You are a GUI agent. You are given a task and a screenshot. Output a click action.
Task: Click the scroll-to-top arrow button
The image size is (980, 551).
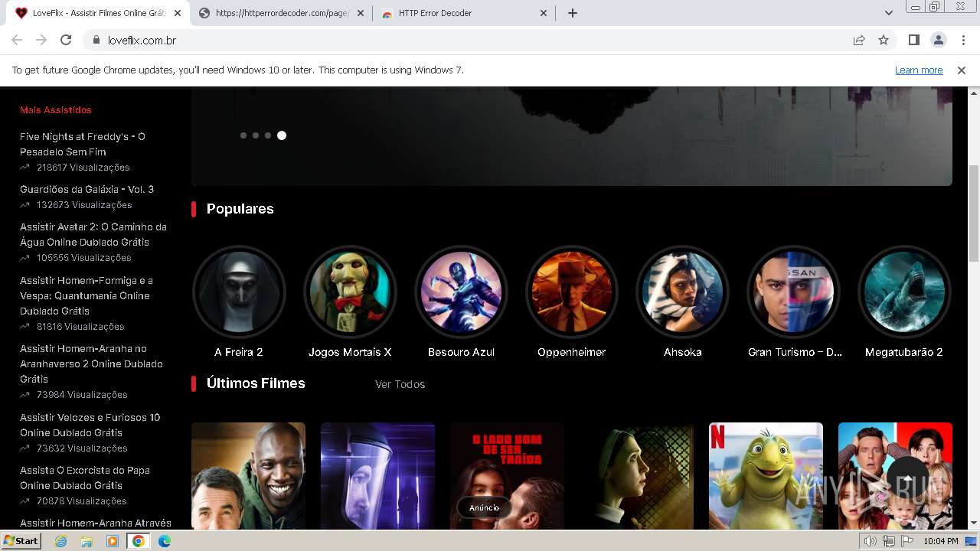(x=907, y=478)
